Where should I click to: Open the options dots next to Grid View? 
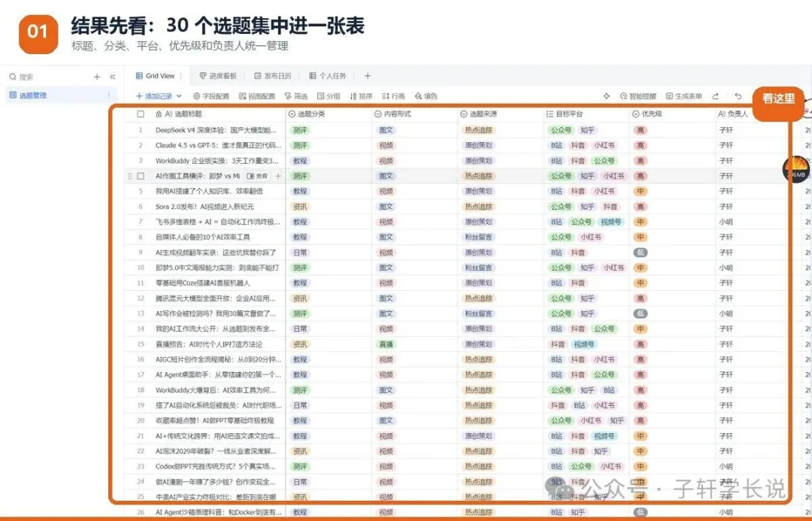(x=180, y=76)
